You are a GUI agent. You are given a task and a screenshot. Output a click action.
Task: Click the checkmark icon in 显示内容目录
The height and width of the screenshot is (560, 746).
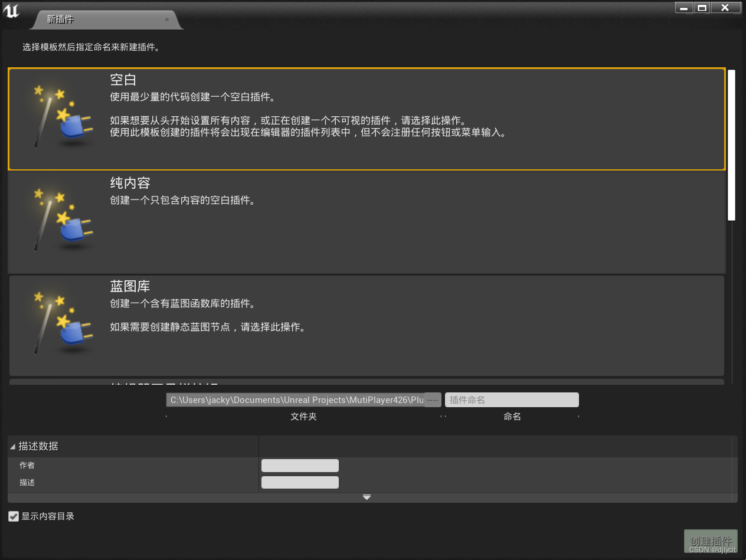pyautogui.click(x=13, y=516)
